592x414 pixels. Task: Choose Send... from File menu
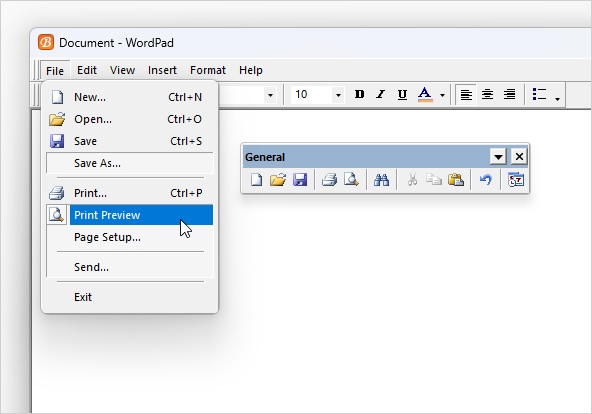coord(130,267)
